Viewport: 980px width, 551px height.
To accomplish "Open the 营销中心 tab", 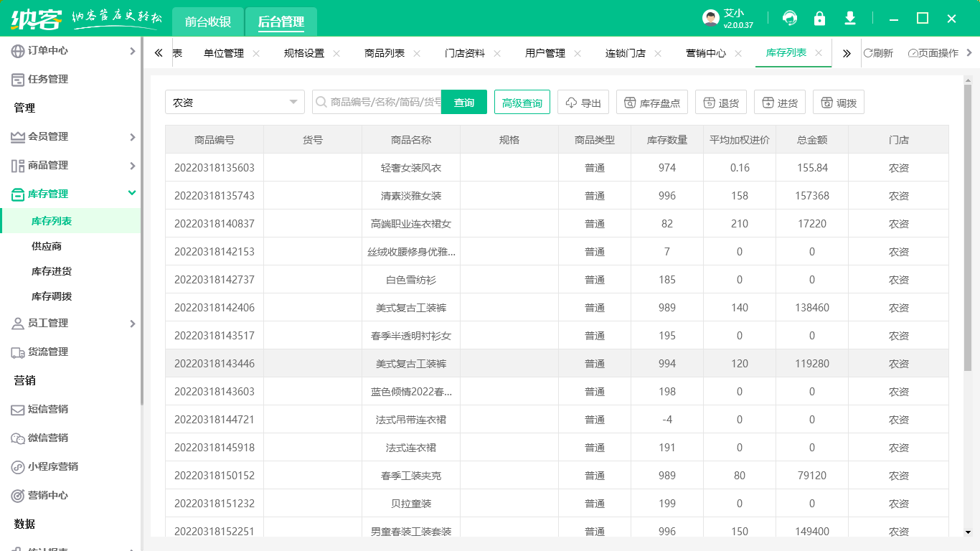I will tap(706, 53).
